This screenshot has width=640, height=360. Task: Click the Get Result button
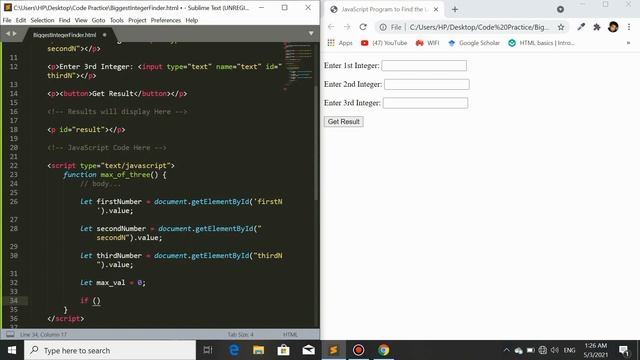click(344, 122)
